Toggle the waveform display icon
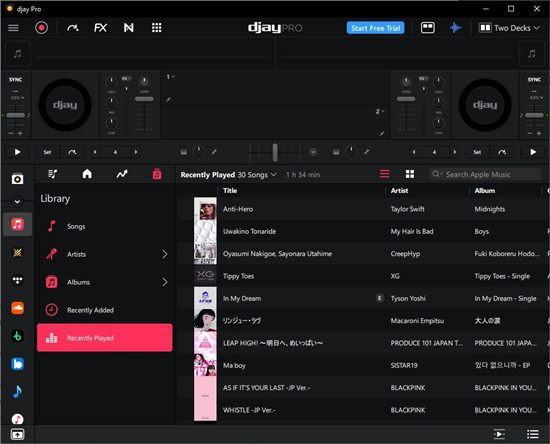 pyautogui.click(x=455, y=28)
